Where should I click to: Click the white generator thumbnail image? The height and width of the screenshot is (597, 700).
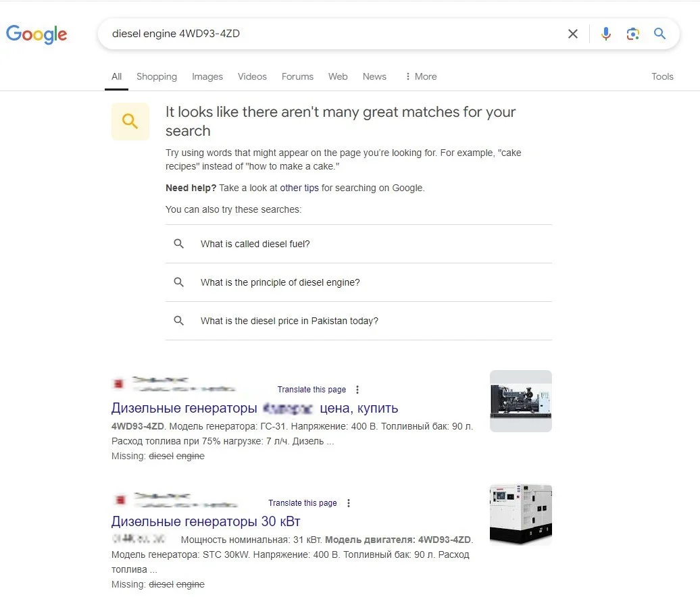pyautogui.click(x=520, y=515)
